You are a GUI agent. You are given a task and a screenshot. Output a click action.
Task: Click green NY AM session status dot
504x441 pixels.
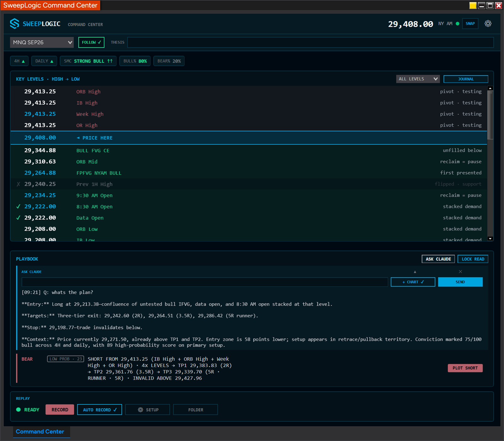tap(457, 24)
